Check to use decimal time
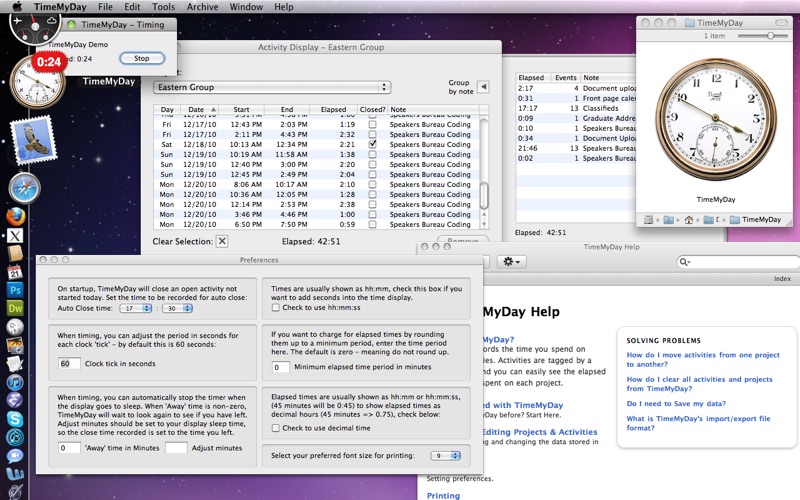Viewport: 800px width, 500px height. (x=276, y=428)
